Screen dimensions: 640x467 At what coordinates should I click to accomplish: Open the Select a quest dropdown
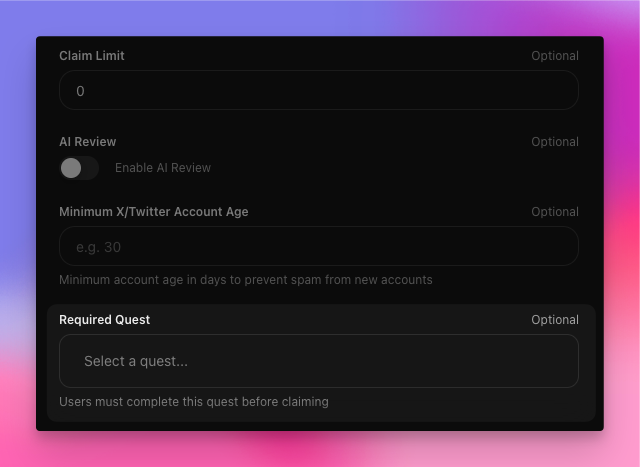pos(319,361)
